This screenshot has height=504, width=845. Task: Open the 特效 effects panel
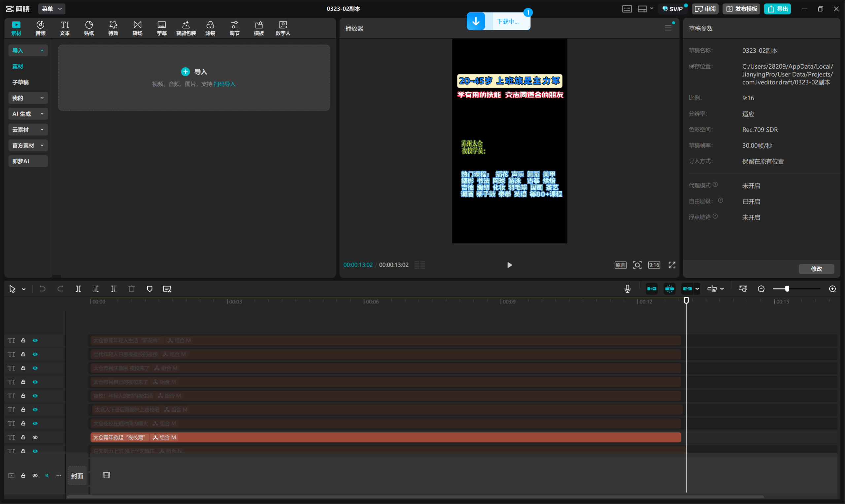[x=113, y=28]
